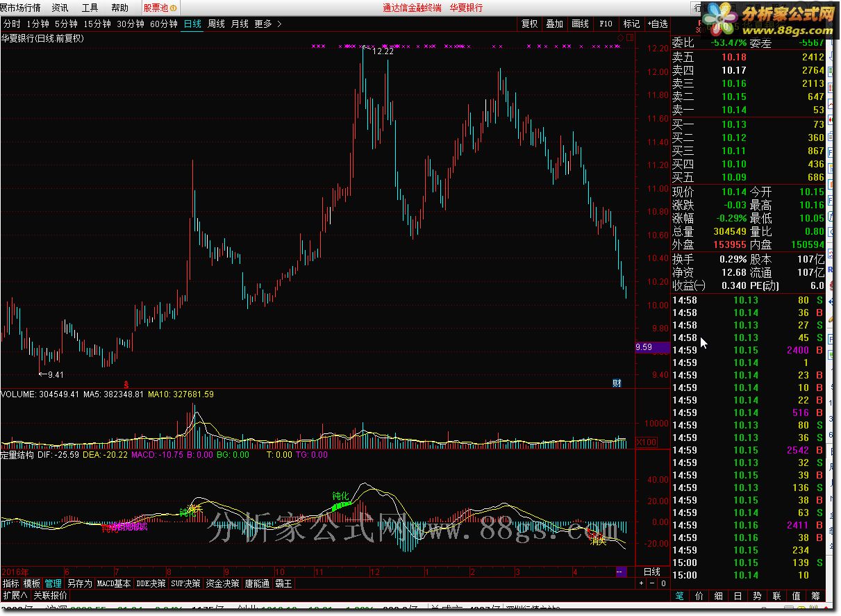The width and height of the screenshot is (841, 616).
Task: Click the 买一 price 10.13
Action: (x=733, y=124)
